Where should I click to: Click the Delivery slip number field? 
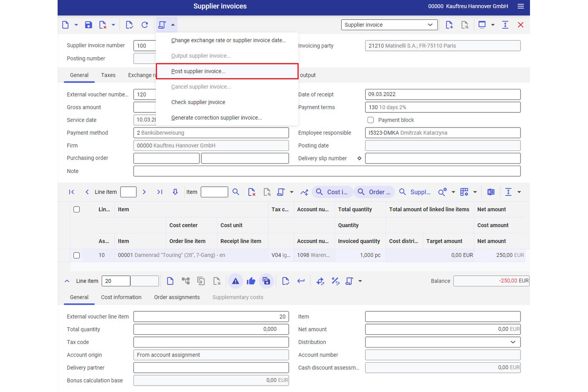(x=443, y=158)
